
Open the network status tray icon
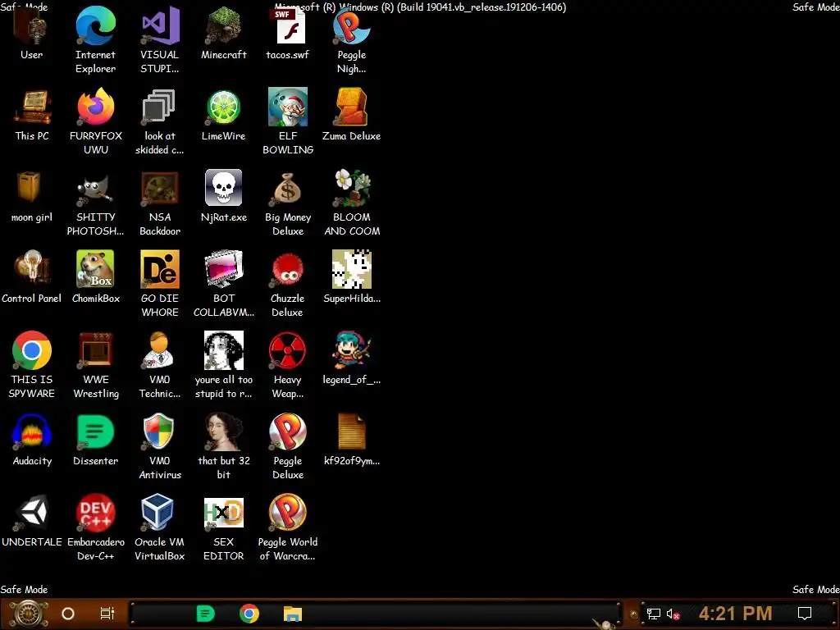click(654, 614)
